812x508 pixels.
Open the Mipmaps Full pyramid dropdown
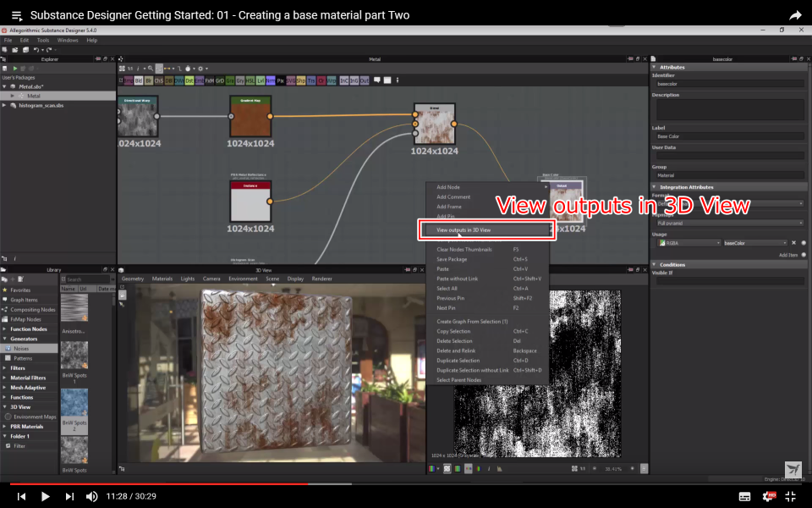pyautogui.click(x=730, y=224)
